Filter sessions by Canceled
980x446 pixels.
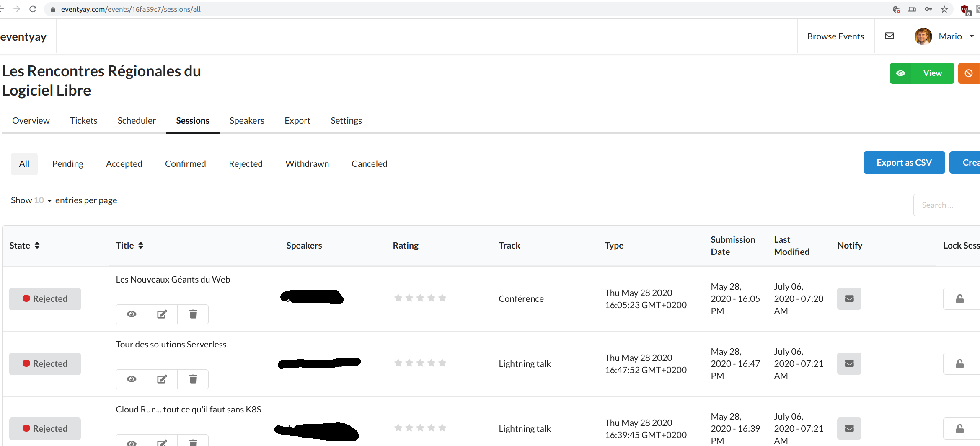(x=370, y=164)
